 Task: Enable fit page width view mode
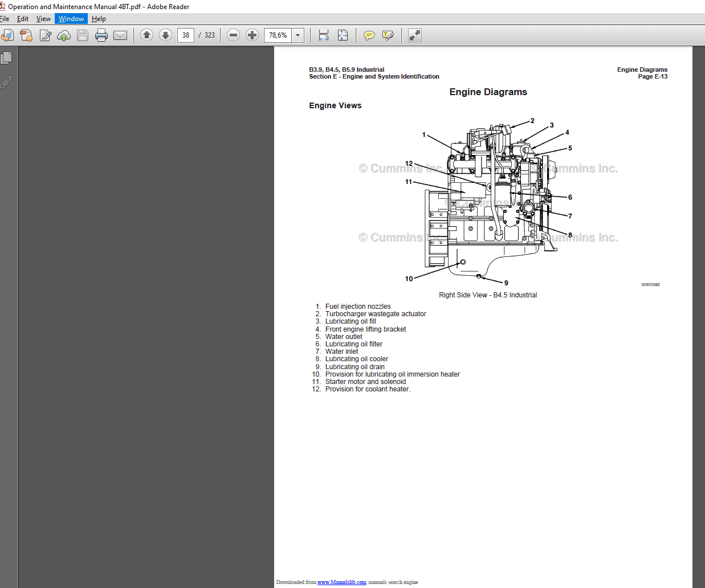click(323, 35)
